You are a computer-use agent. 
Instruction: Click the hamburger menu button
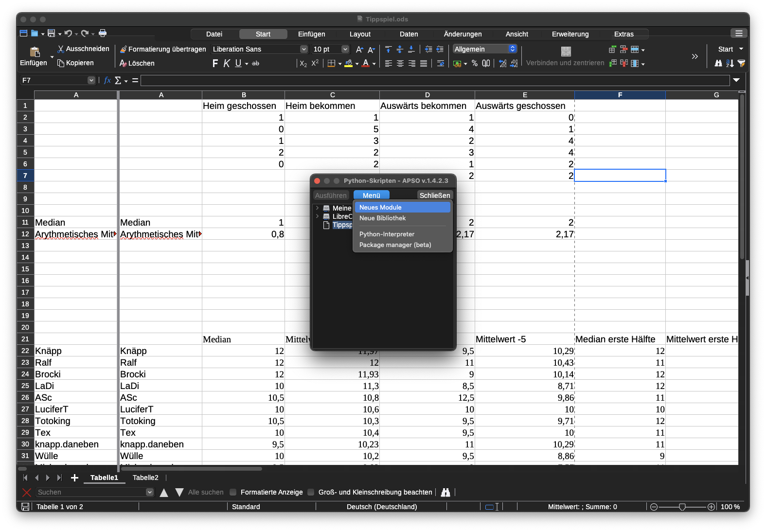point(739,33)
